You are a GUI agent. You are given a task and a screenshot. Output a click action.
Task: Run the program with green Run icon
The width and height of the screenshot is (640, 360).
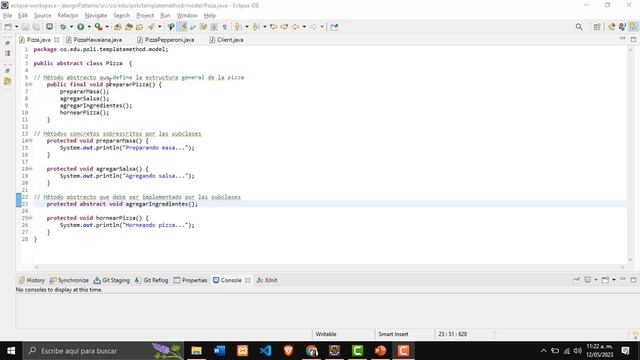(x=80, y=27)
